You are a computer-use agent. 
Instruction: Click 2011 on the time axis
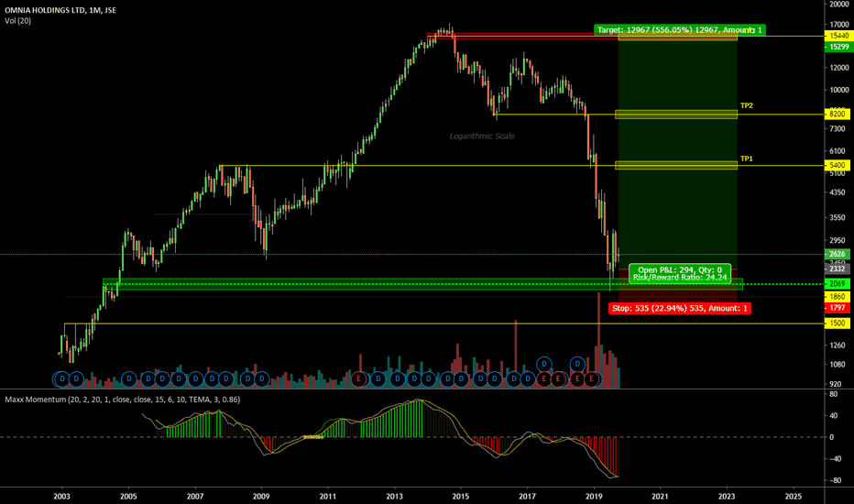(x=328, y=497)
